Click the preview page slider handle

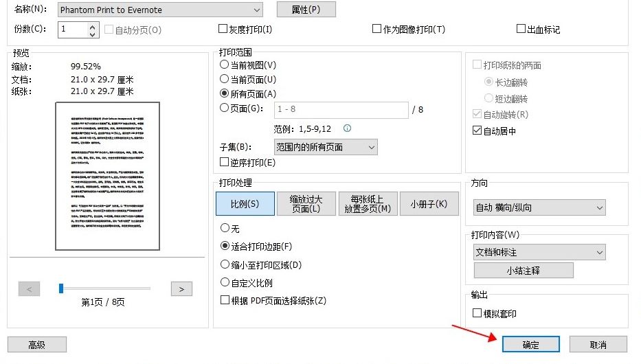(x=61, y=288)
